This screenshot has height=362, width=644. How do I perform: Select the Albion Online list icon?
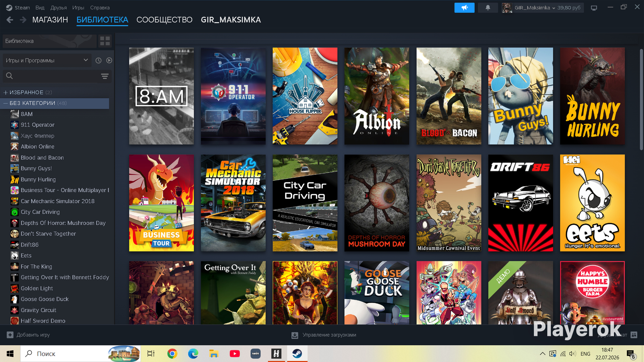(x=14, y=147)
